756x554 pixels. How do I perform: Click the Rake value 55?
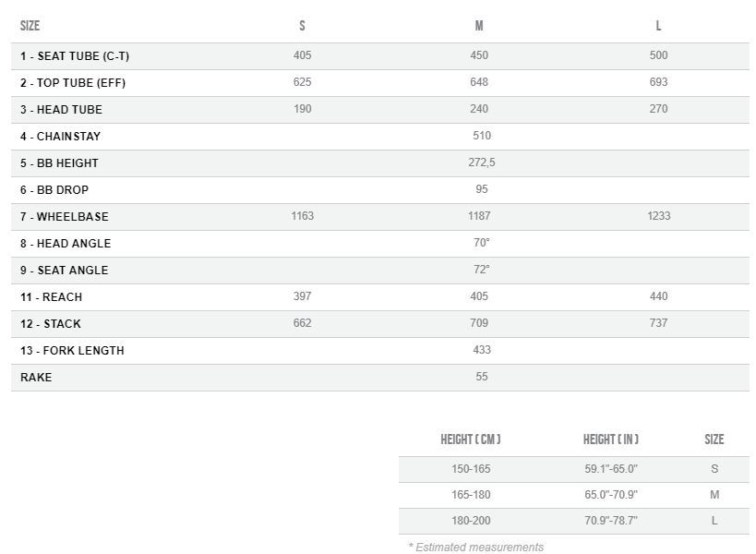tap(481, 377)
